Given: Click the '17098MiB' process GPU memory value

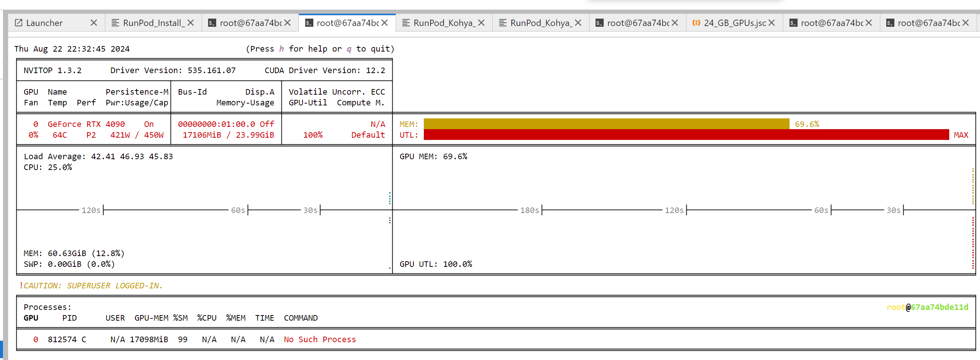Looking at the screenshot, I should pos(149,340).
